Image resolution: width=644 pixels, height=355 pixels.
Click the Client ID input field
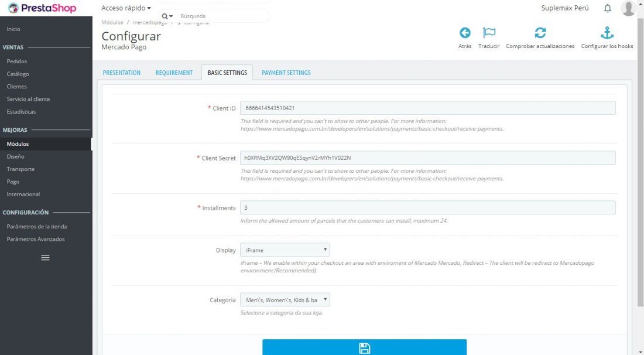[x=427, y=108]
